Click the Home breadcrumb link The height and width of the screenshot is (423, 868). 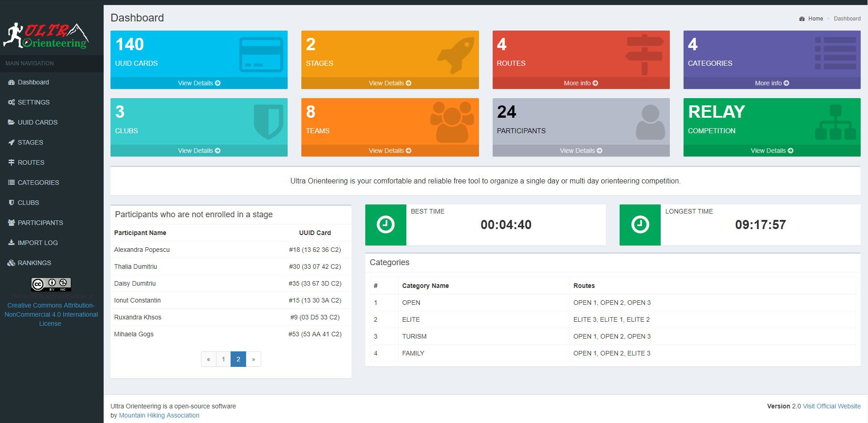pyautogui.click(x=815, y=19)
